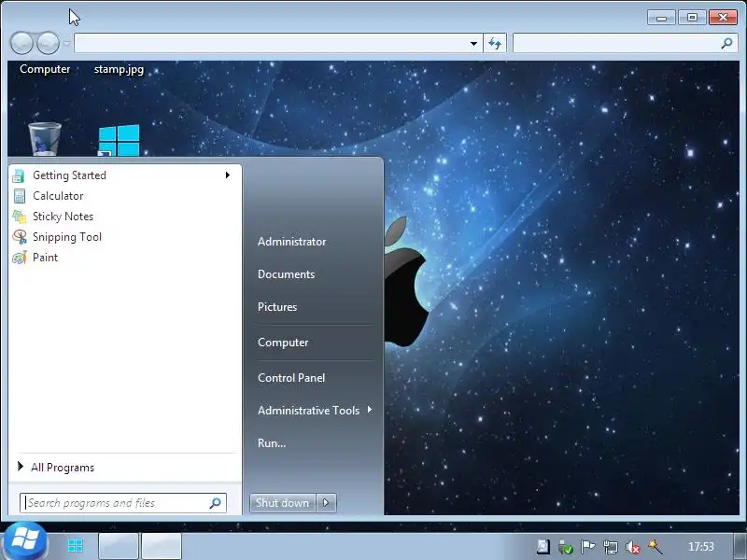Expand the Getting Started submenu arrow
747x560 pixels.
click(228, 175)
